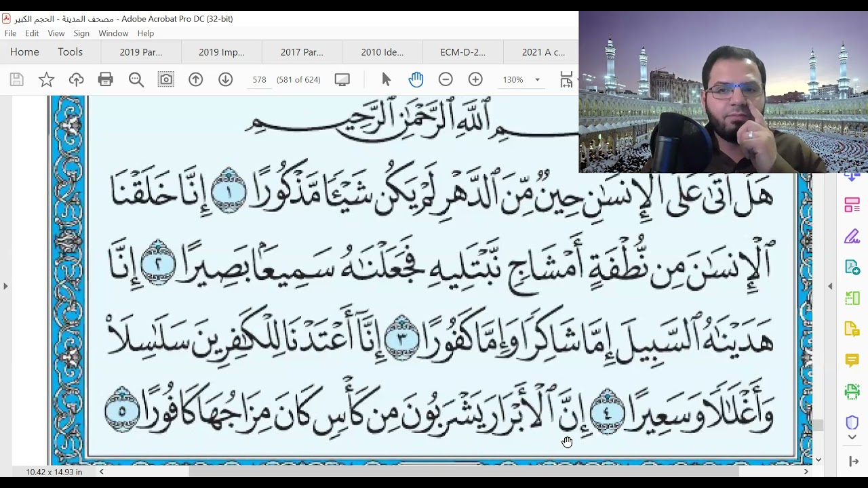Open the Export PDF tool

[x=852, y=267]
